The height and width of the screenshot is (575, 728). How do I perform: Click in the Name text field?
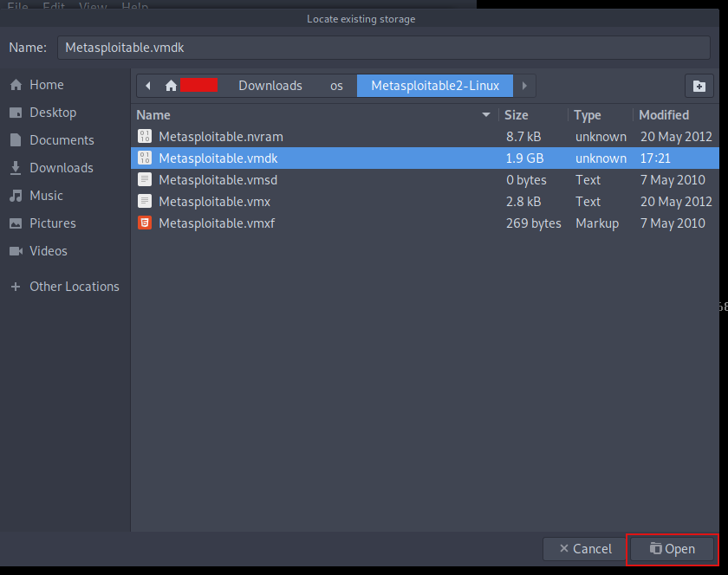click(383, 48)
